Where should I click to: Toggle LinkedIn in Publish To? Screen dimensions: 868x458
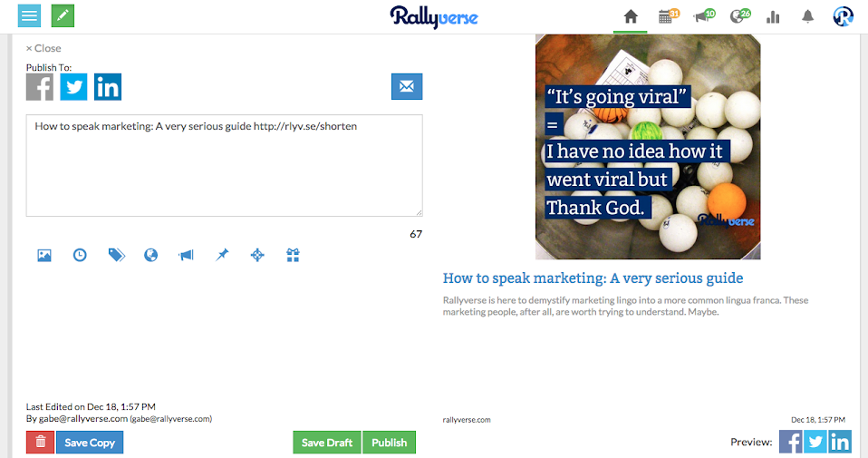point(108,87)
